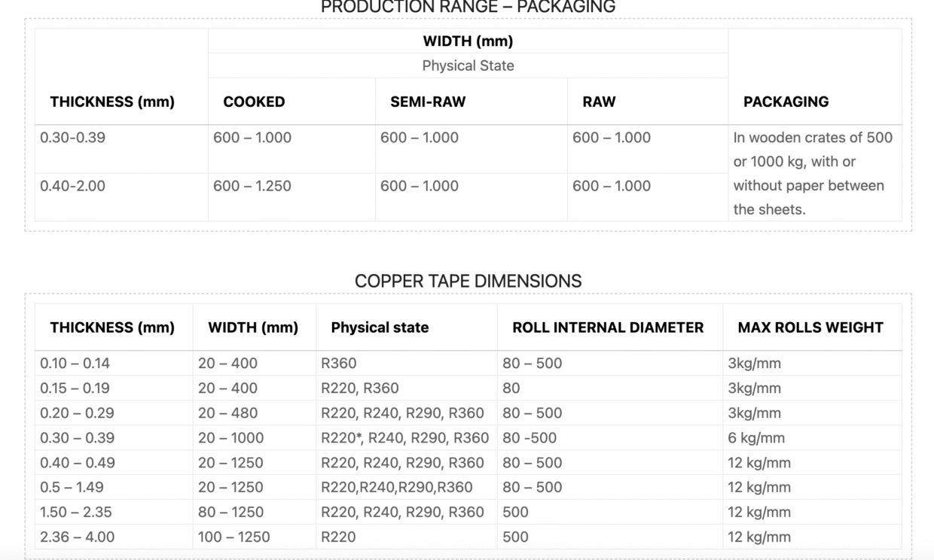Click the R220, R360 physical state cell
The height and width of the screenshot is (560, 934).
click(x=360, y=388)
